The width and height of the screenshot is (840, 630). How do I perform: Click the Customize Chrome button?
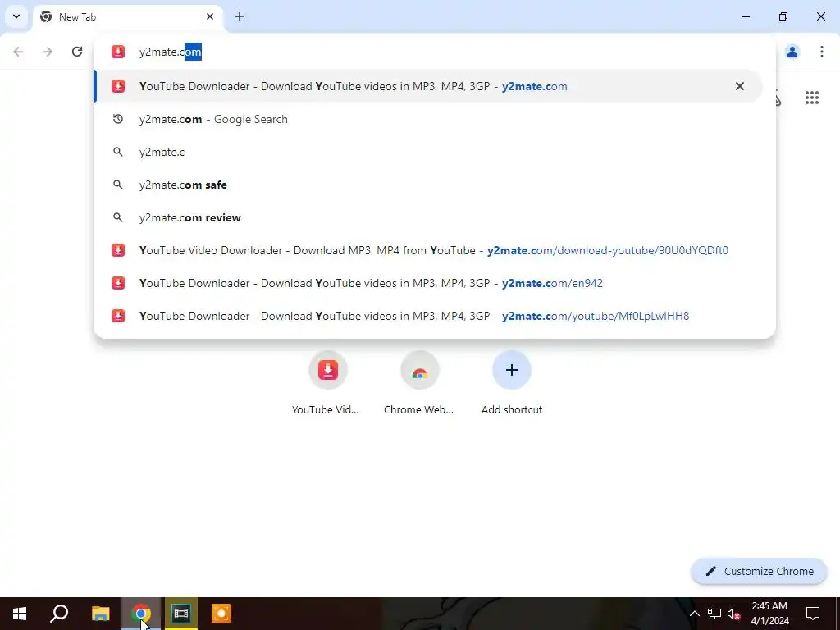coord(759,571)
